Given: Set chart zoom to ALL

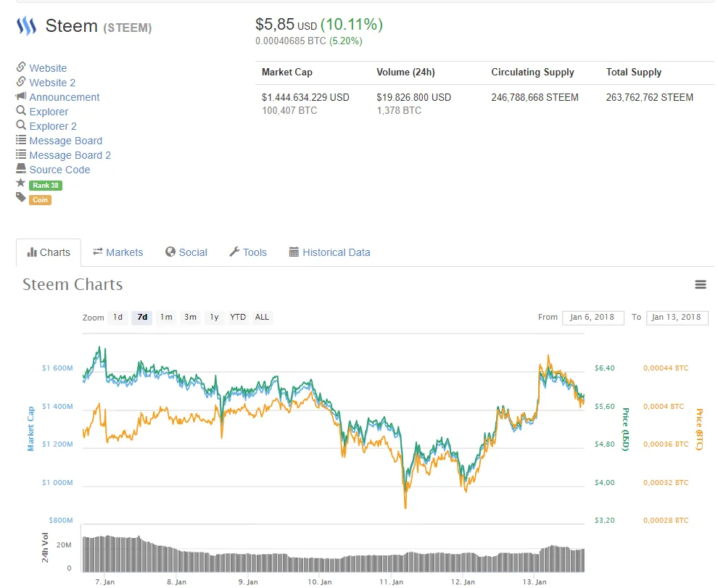Looking at the screenshot, I should (262, 318).
